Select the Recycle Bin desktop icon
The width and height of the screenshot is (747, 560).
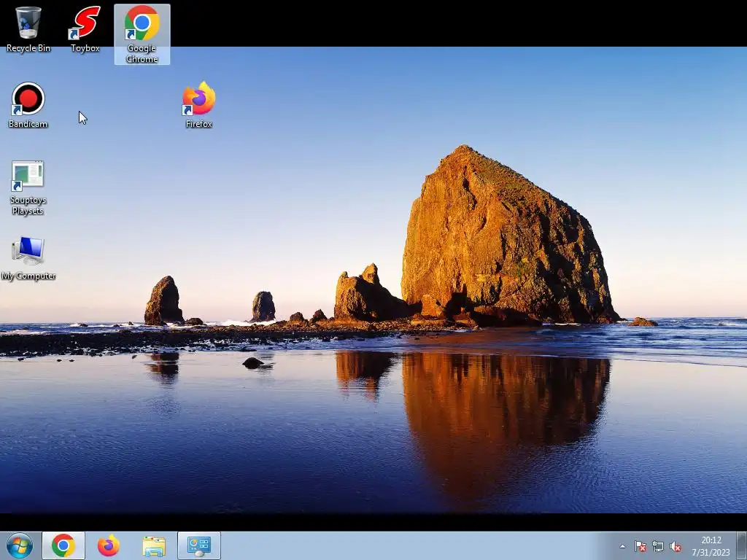pos(28,29)
